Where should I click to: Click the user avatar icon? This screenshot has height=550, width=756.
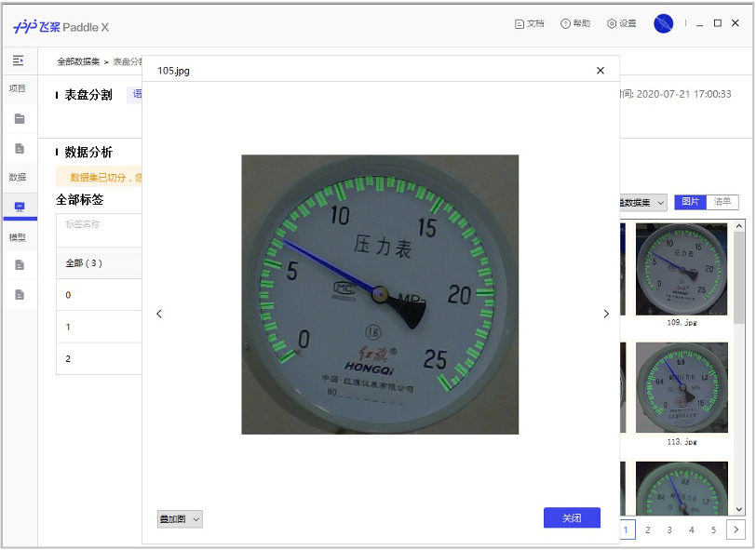click(663, 24)
